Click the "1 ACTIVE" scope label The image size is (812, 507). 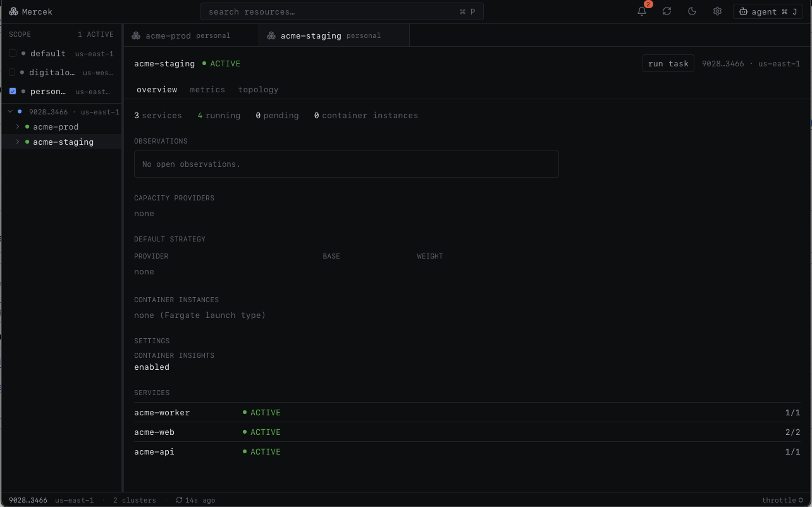tap(95, 35)
